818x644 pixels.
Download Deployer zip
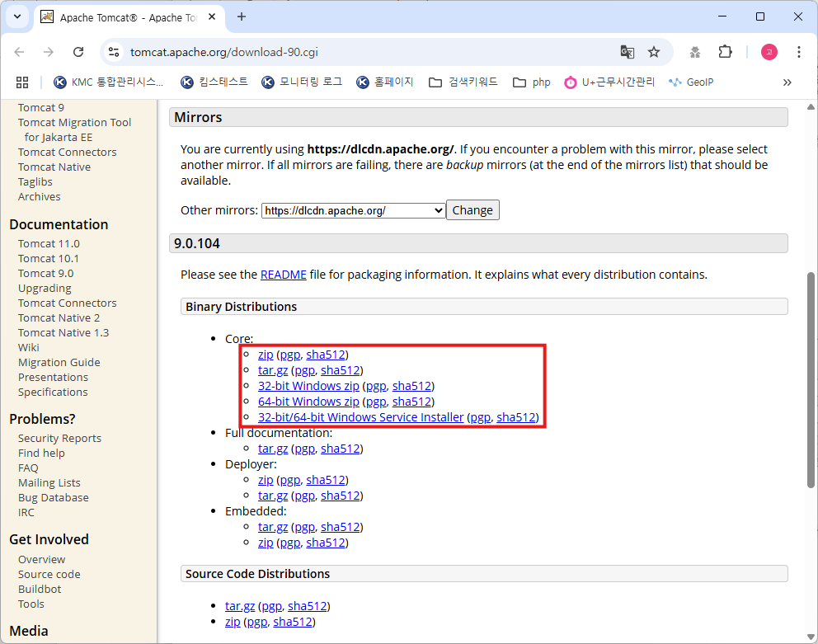[x=266, y=480]
